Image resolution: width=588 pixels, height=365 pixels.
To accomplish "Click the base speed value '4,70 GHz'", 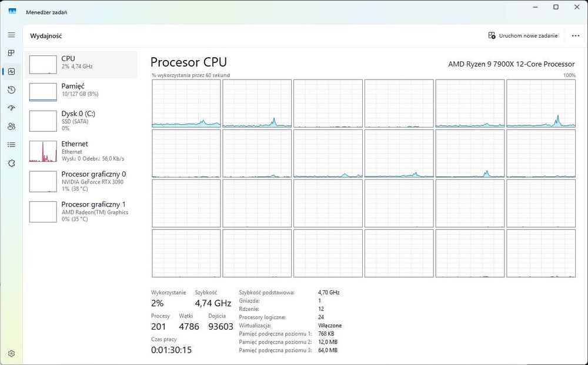I will point(329,293).
